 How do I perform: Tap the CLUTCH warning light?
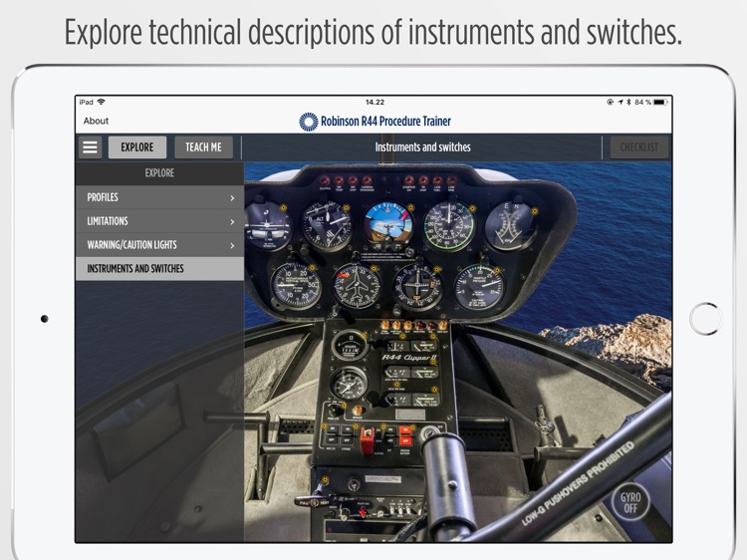[x=325, y=181]
